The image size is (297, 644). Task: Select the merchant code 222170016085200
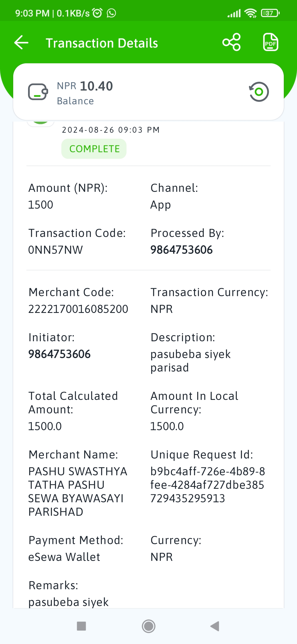[78, 309]
